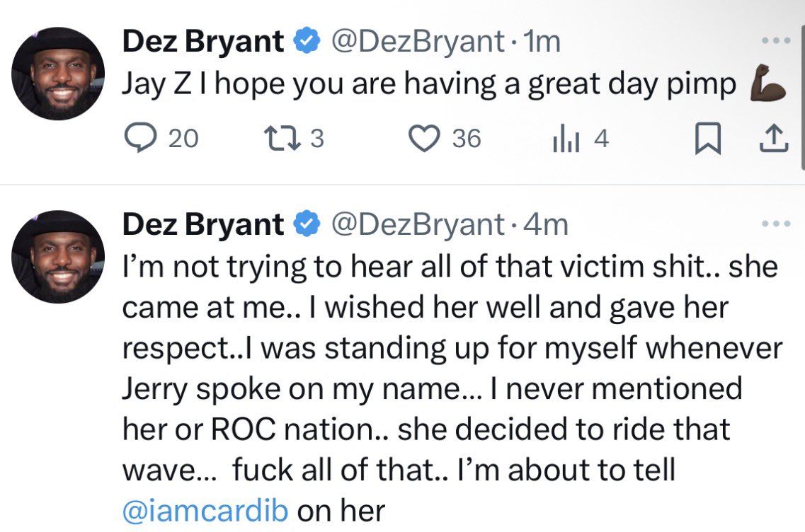This screenshot has height=532, width=805.
Task: Like the tweet with 36 likes
Action: point(445,139)
